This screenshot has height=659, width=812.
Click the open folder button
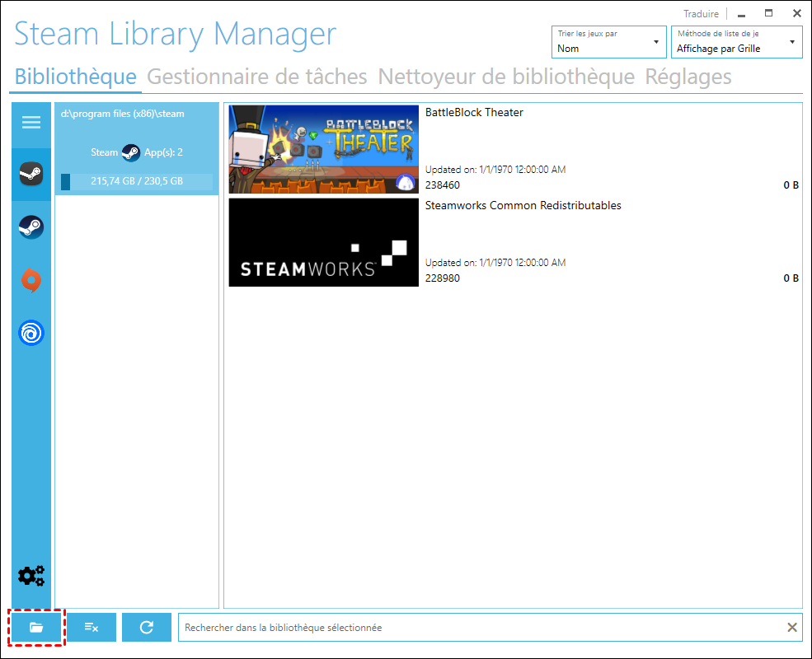(x=36, y=628)
